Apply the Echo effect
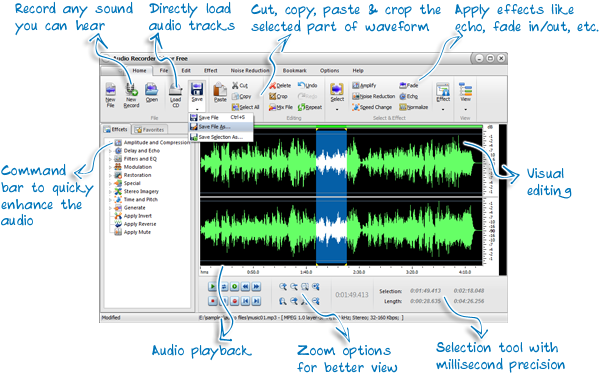Image resolution: width=599 pixels, height=373 pixels. pos(409,96)
